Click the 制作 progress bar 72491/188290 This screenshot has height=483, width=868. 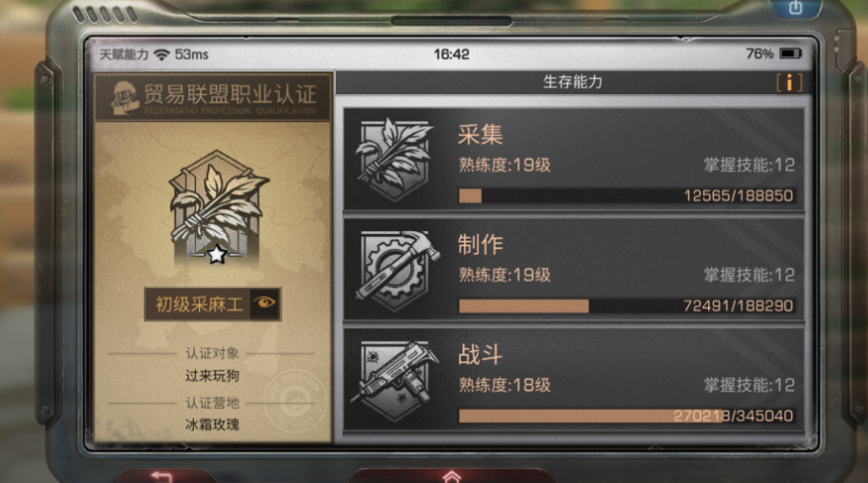(626, 305)
